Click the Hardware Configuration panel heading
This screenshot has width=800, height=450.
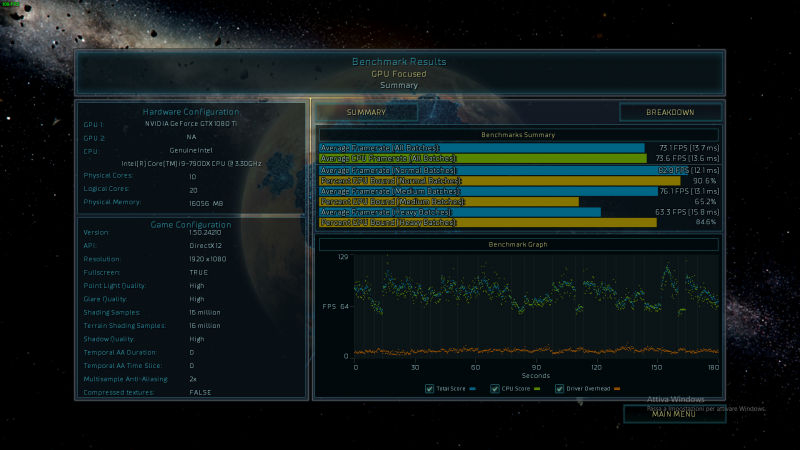click(x=190, y=112)
